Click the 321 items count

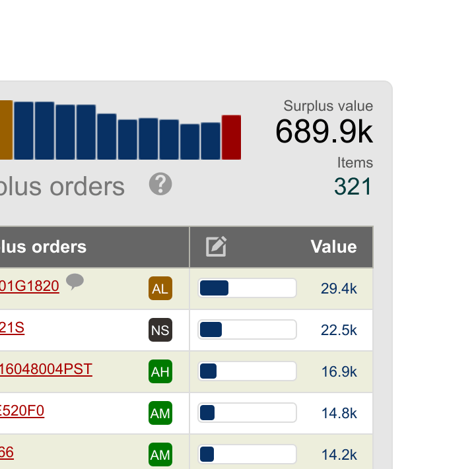pyautogui.click(x=353, y=186)
